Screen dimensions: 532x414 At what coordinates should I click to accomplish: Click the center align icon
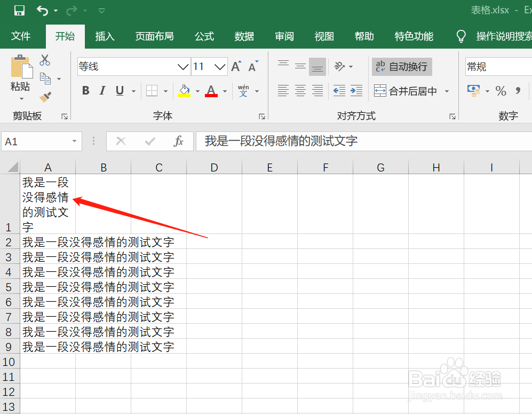(300, 90)
